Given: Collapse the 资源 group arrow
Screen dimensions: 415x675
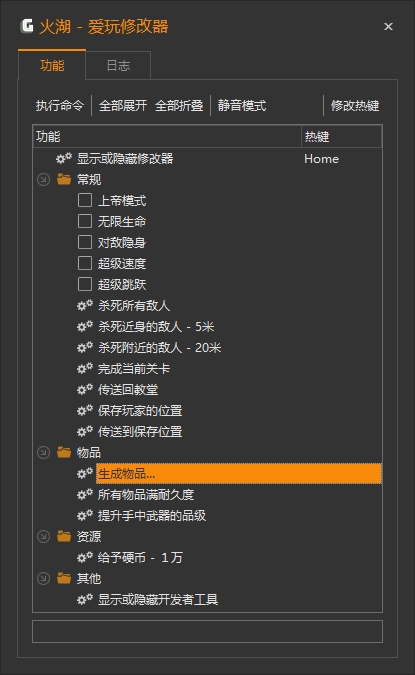Looking at the screenshot, I should click(43, 536).
